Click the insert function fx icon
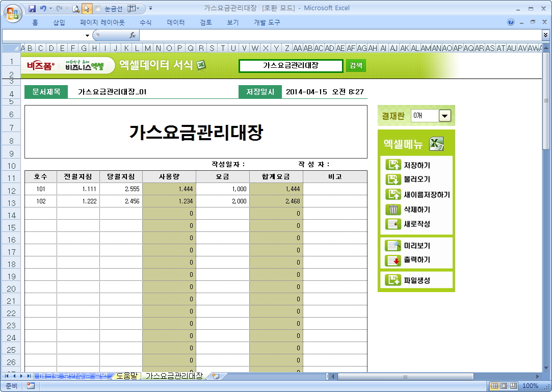This screenshot has width=552, height=392. 133,35
